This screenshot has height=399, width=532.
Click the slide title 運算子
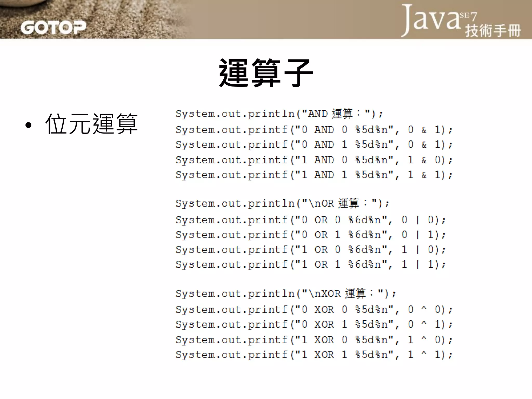(x=266, y=73)
